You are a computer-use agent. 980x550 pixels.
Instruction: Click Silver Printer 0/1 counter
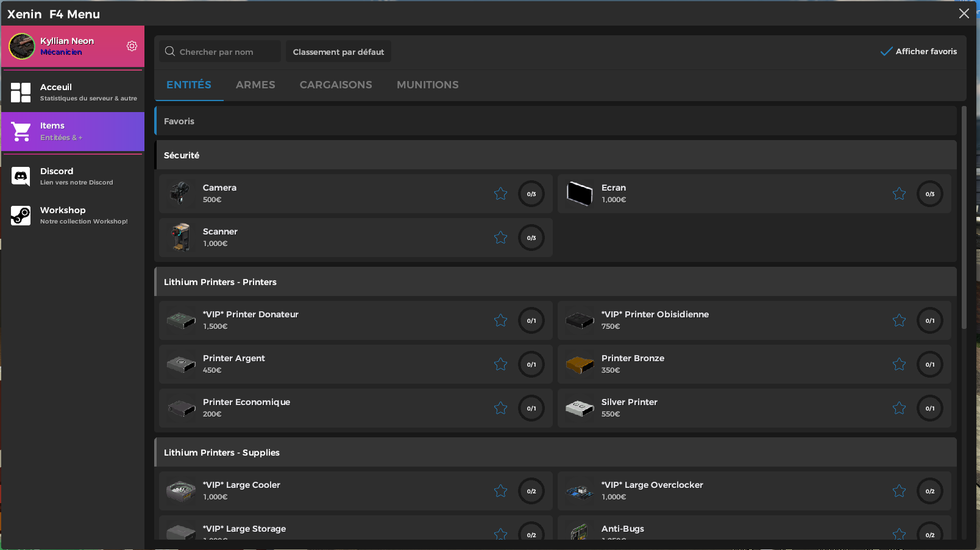tap(930, 408)
